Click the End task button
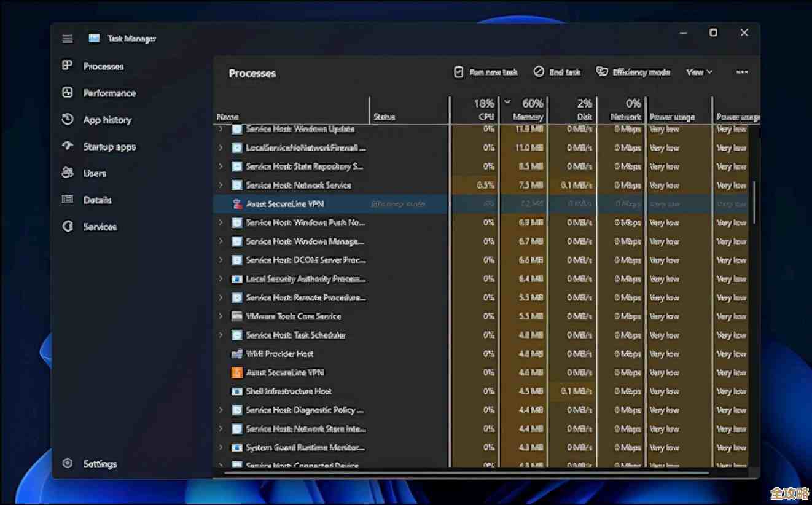812x505 pixels. coord(556,72)
